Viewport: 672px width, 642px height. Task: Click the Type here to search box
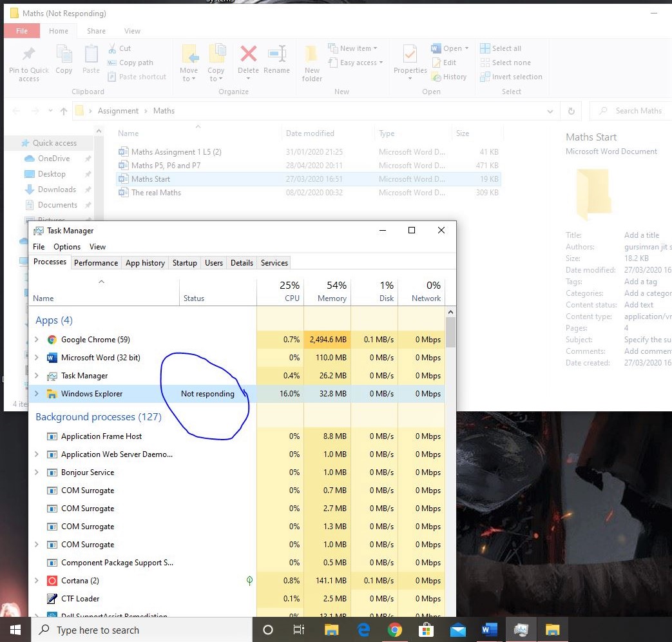[x=142, y=630]
